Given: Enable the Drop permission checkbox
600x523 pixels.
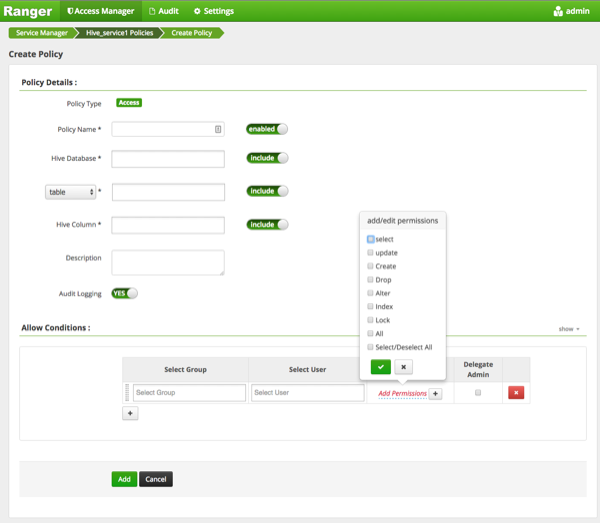Looking at the screenshot, I should coord(371,280).
